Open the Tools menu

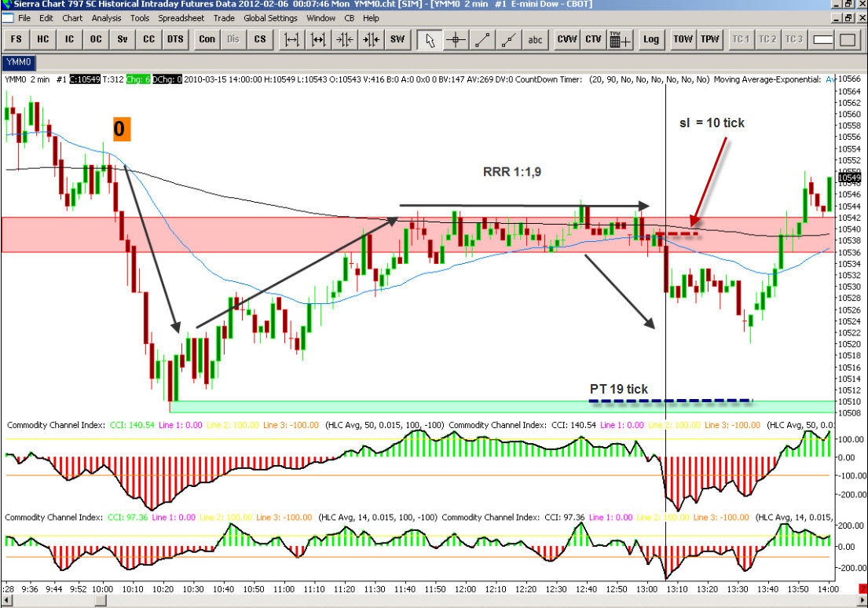(x=140, y=18)
